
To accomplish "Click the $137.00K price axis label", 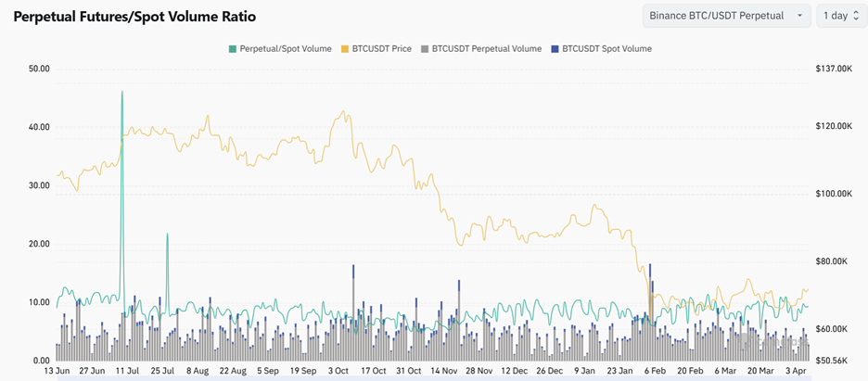I will tap(832, 69).
